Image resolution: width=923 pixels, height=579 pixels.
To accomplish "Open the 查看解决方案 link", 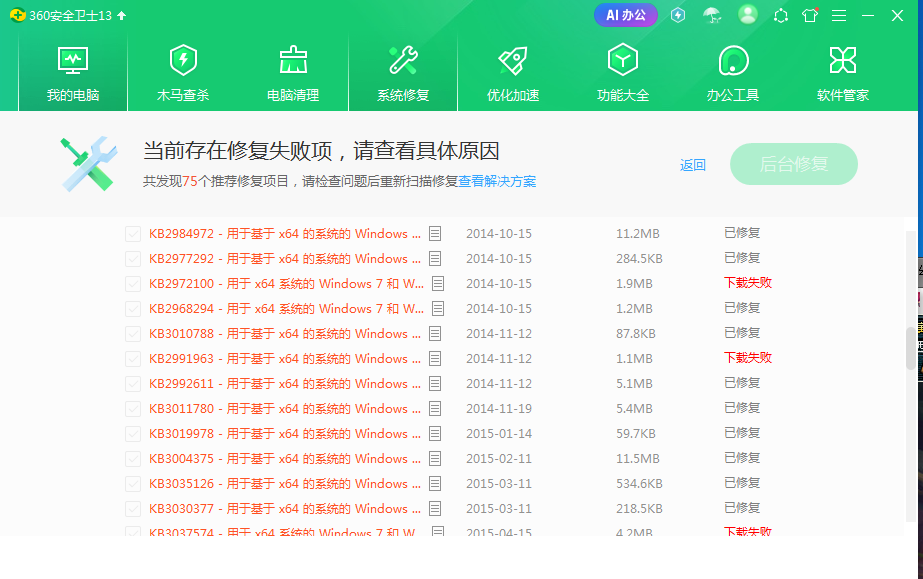I will pyautogui.click(x=497, y=182).
